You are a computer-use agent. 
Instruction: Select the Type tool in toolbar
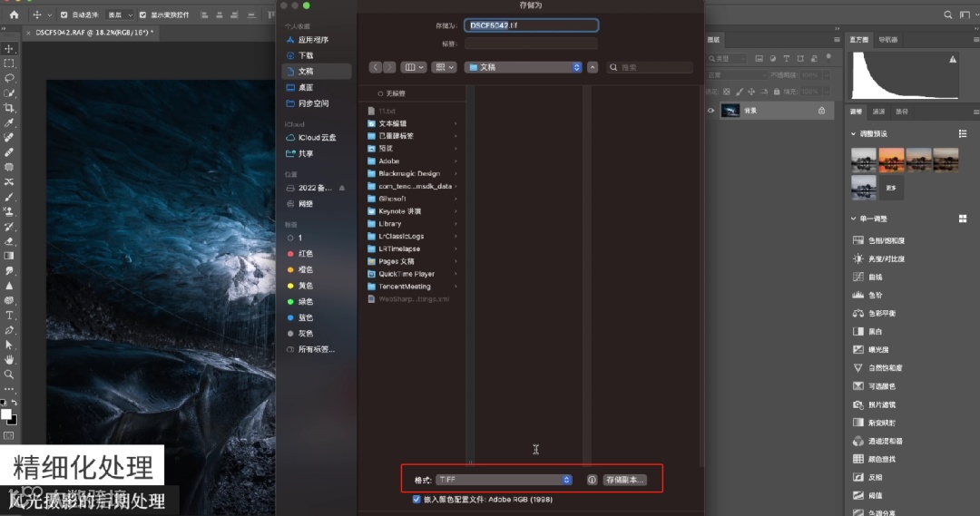click(x=9, y=315)
